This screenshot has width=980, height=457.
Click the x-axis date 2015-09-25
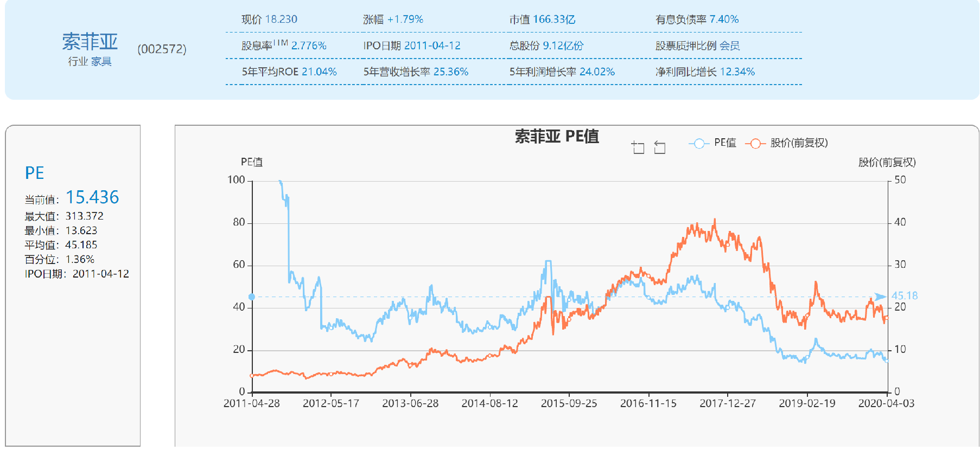tap(569, 403)
